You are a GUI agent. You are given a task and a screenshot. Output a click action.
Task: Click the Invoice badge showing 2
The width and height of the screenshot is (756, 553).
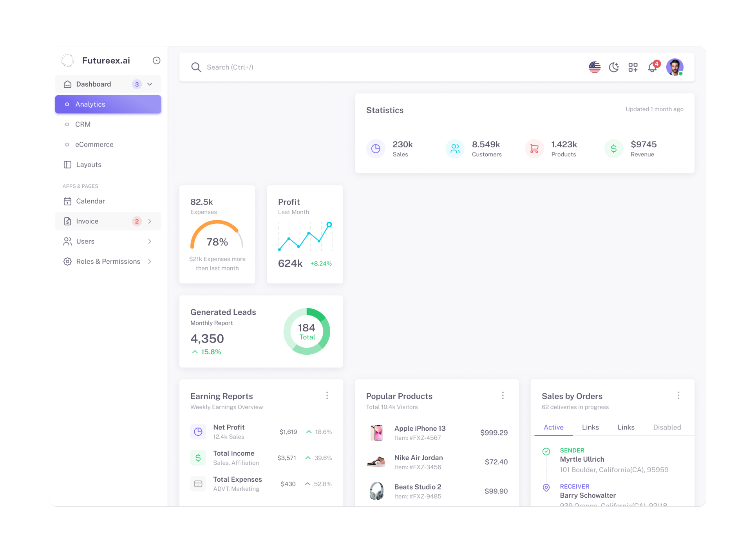137,221
